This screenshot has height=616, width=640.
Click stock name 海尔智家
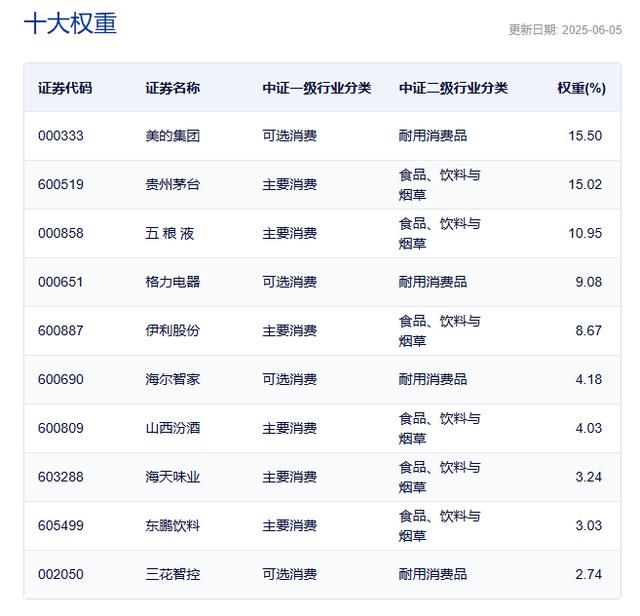[173, 380]
